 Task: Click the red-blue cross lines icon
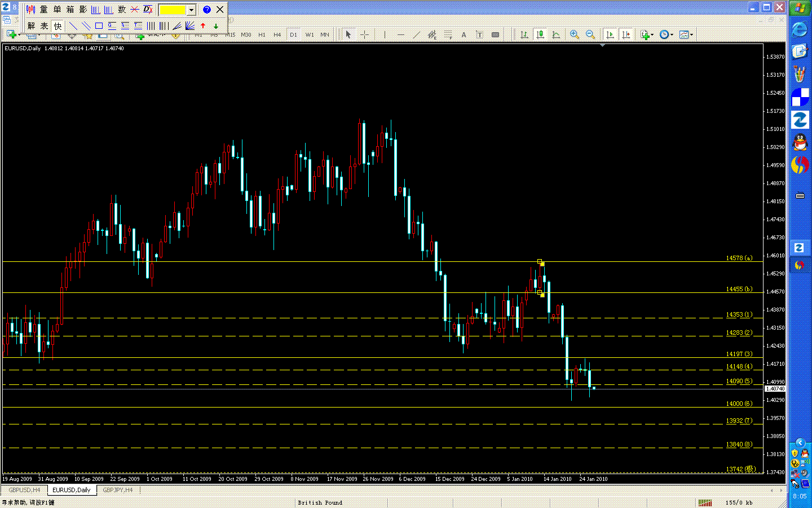pos(135,10)
